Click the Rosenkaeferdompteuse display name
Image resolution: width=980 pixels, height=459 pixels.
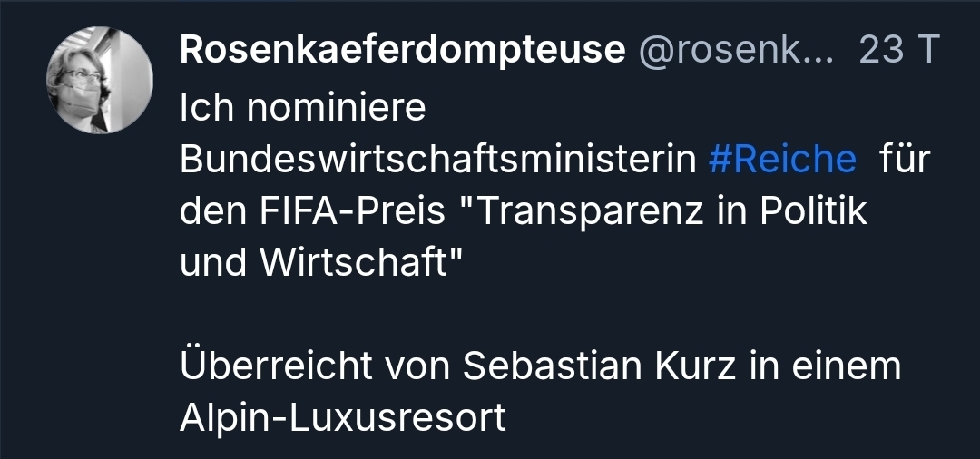(402, 52)
